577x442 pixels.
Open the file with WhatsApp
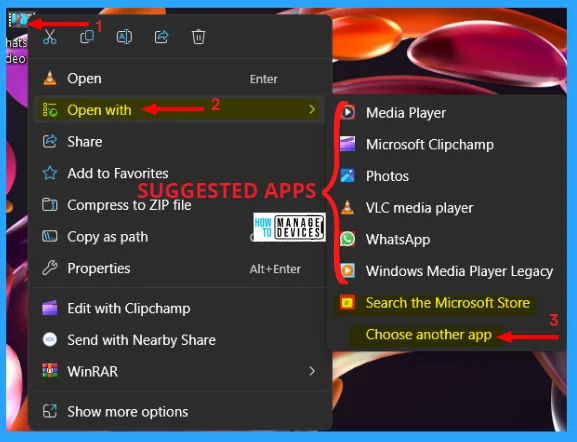[447, 239]
